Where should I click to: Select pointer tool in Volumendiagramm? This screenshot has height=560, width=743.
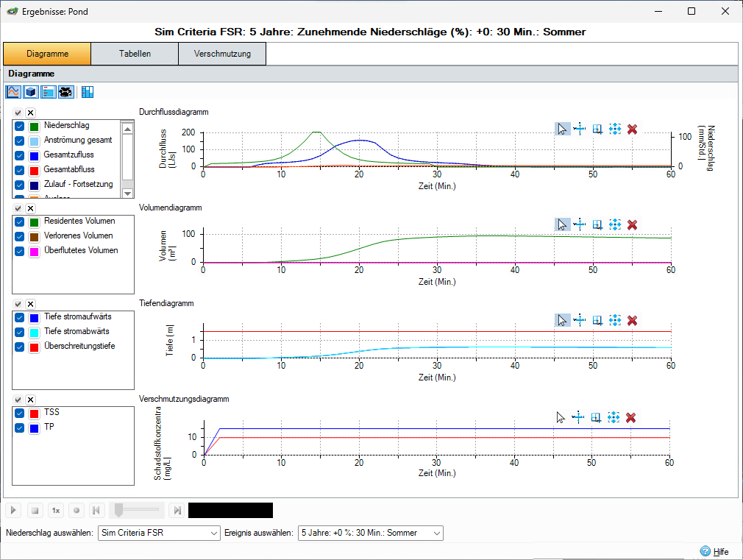click(563, 224)
